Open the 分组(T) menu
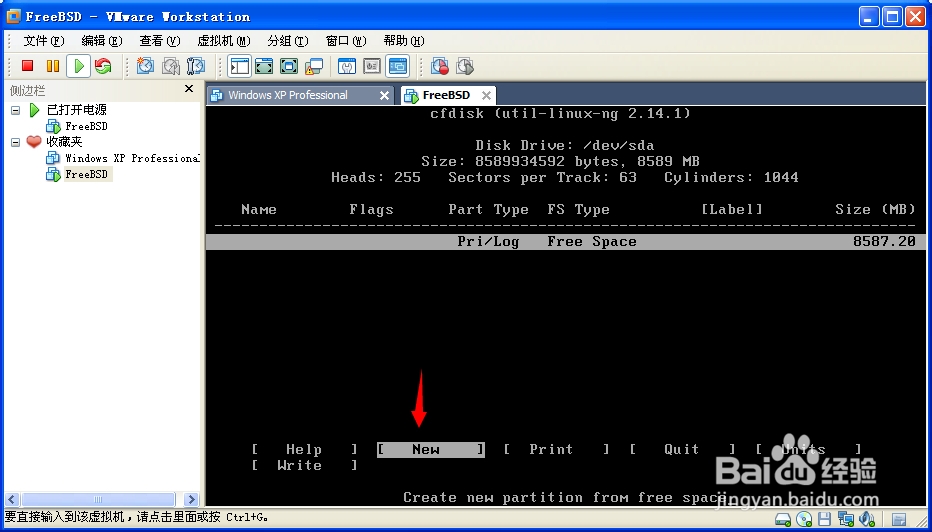Viewport: 932px width, 532px height. pyautogui.click(x=288, y=40)
